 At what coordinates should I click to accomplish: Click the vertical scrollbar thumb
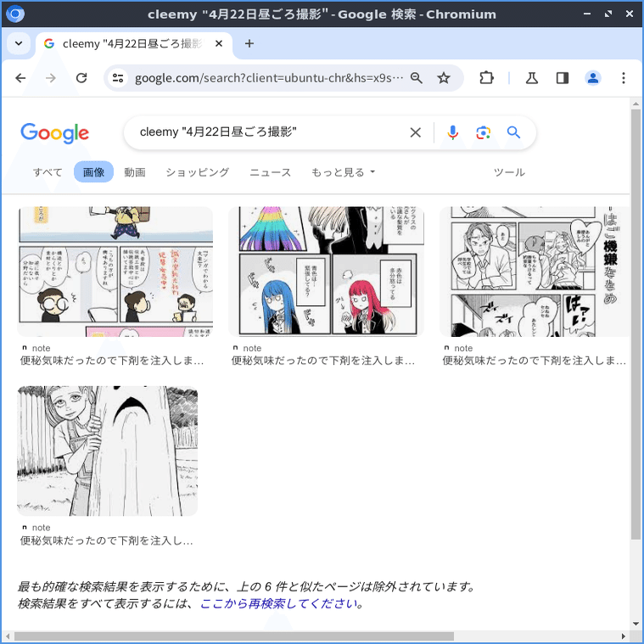point(636,324)
